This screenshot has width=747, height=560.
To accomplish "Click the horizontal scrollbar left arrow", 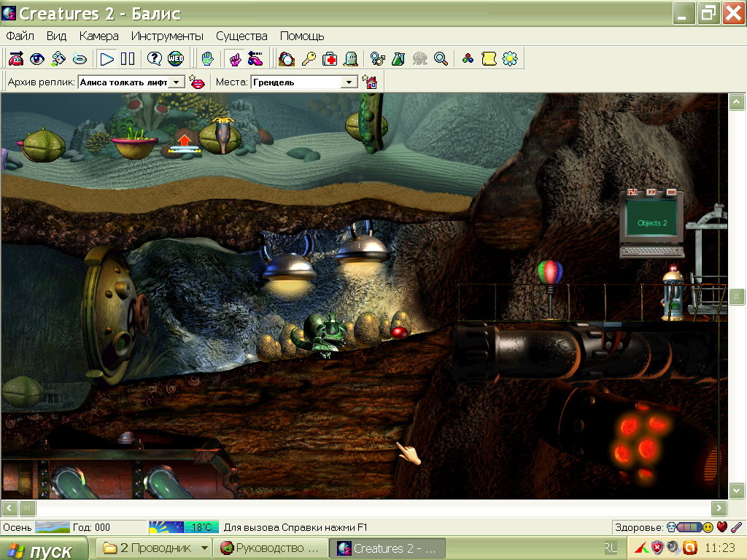I will tap(9, 508).
